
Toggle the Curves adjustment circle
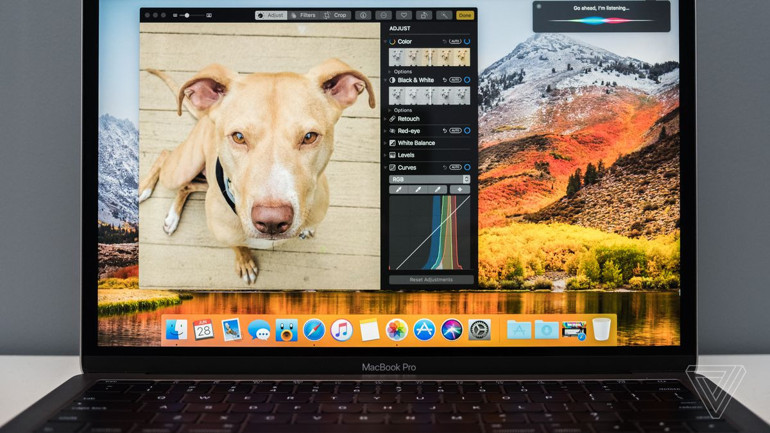tap(467, 167)
